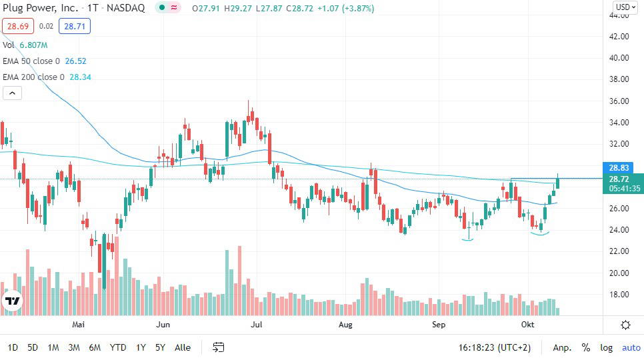The width and height of the screenshot is (644, 358).
Task: Click the 36.00 price axis label
Action: pyautogui.click(x=619, y=101)
